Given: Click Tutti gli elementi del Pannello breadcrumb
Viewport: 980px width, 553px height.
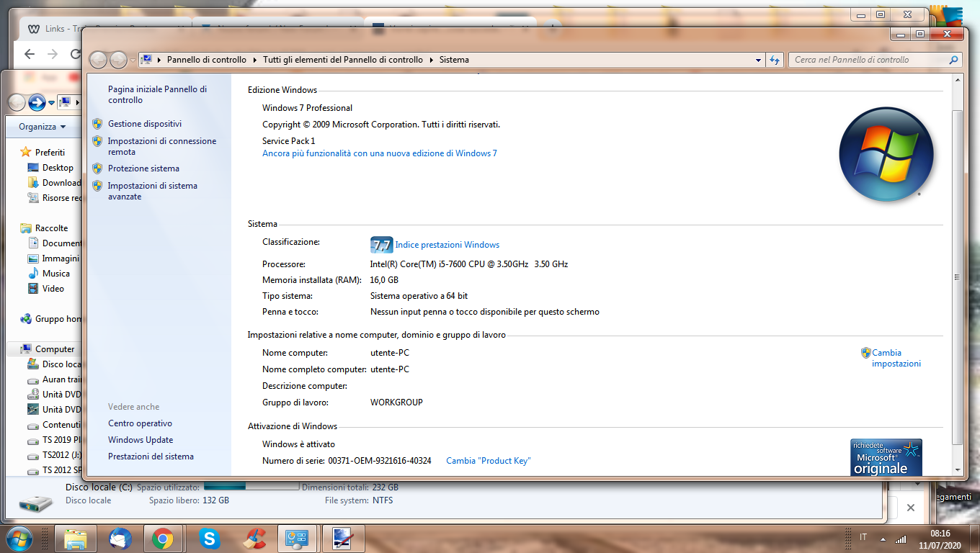Looking at the screenshot, I should tap(343, 60).
